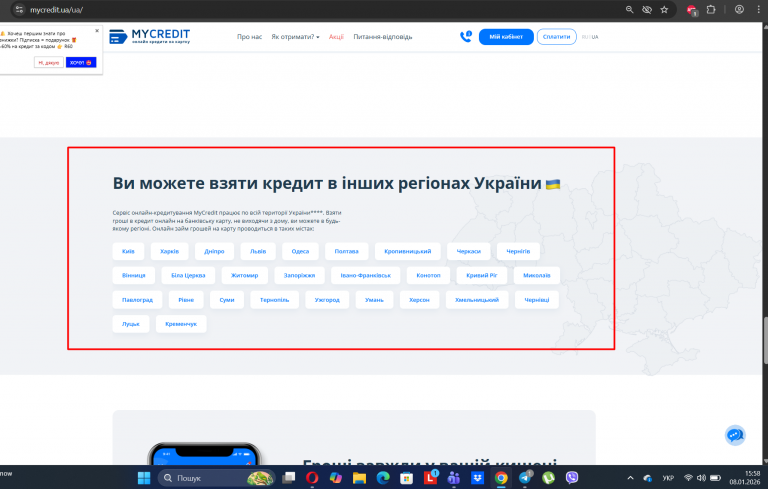Open the Chrome profile avatar icon
This screenshot has height=489, width=768.
click(x=739, y=9)
